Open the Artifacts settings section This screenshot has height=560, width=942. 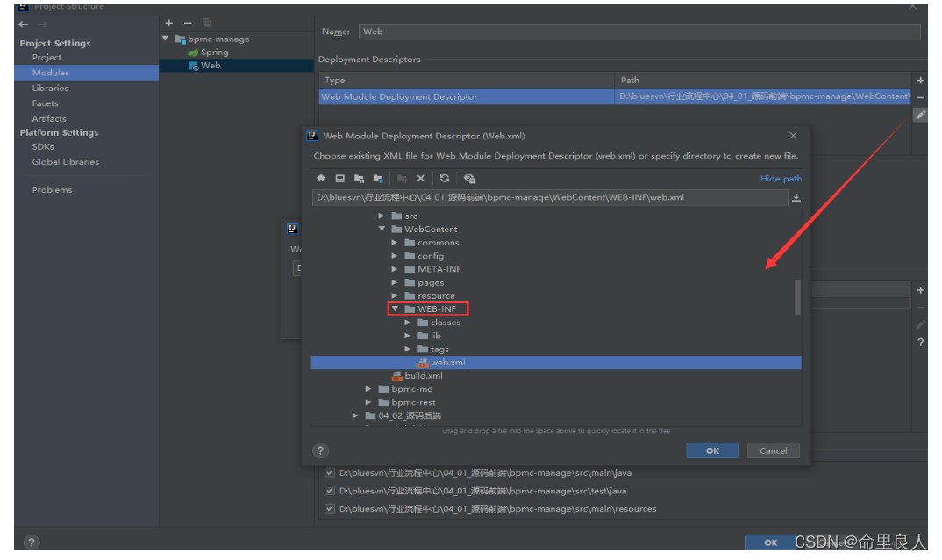coord(49,119)
